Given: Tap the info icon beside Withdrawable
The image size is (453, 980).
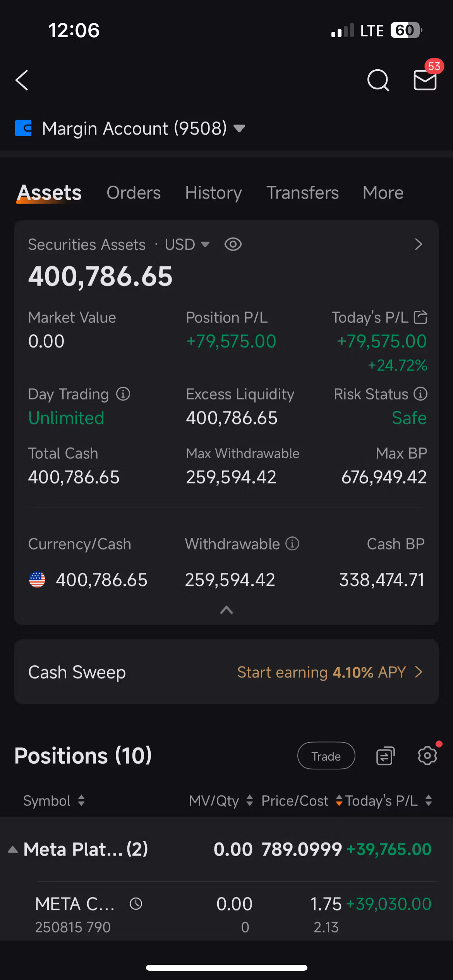Looking at the screenshot, I should click(x=292, y=544).
